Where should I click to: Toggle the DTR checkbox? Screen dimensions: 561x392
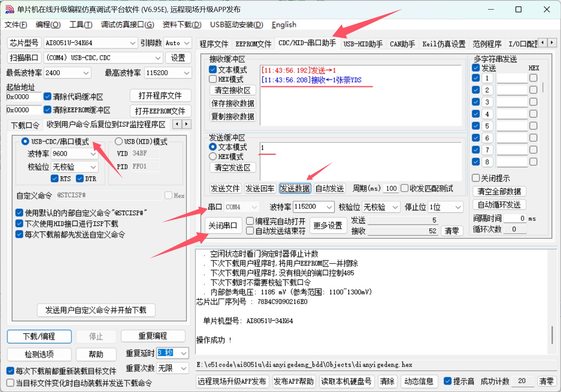(x=80, y=178)
